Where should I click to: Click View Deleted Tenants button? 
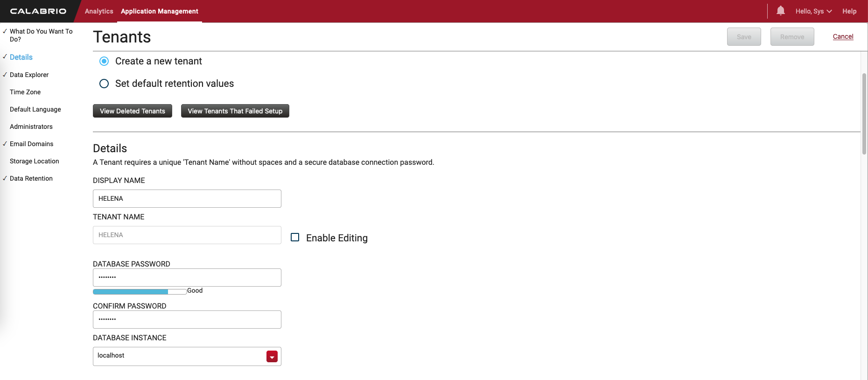(x=133, y=111)
